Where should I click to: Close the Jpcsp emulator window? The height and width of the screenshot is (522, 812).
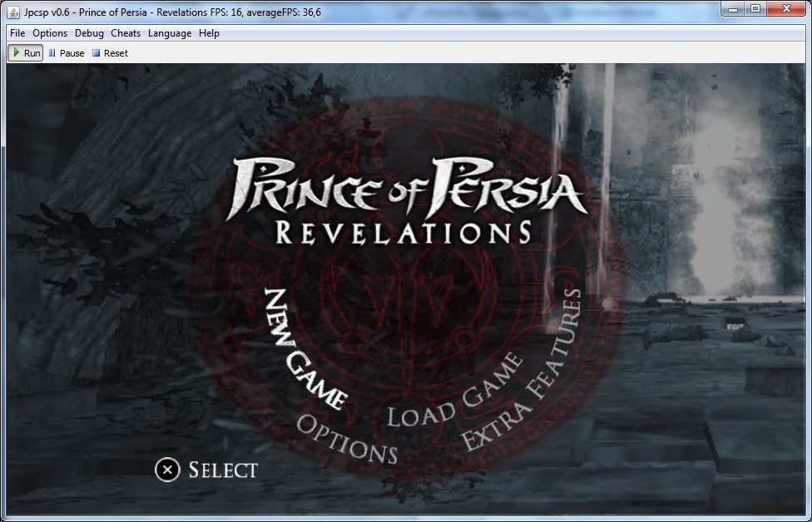(786, 8)
